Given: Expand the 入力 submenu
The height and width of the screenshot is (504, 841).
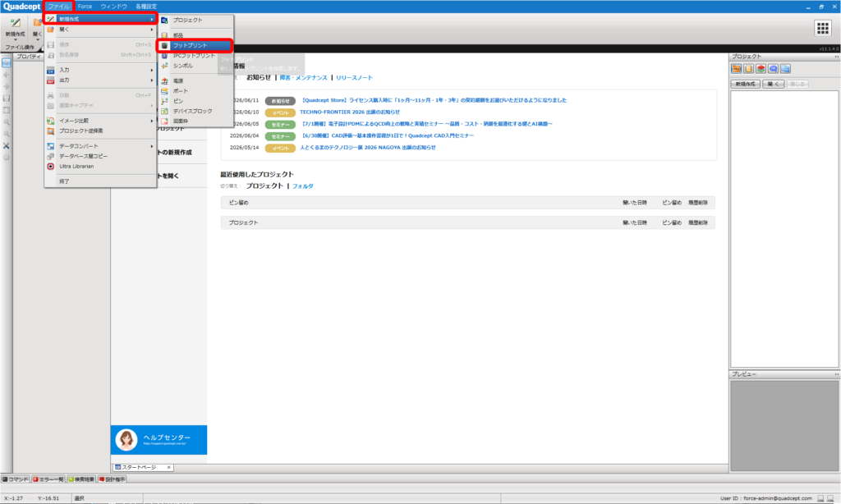Looking at the screenshot, I should click(100, 71).
